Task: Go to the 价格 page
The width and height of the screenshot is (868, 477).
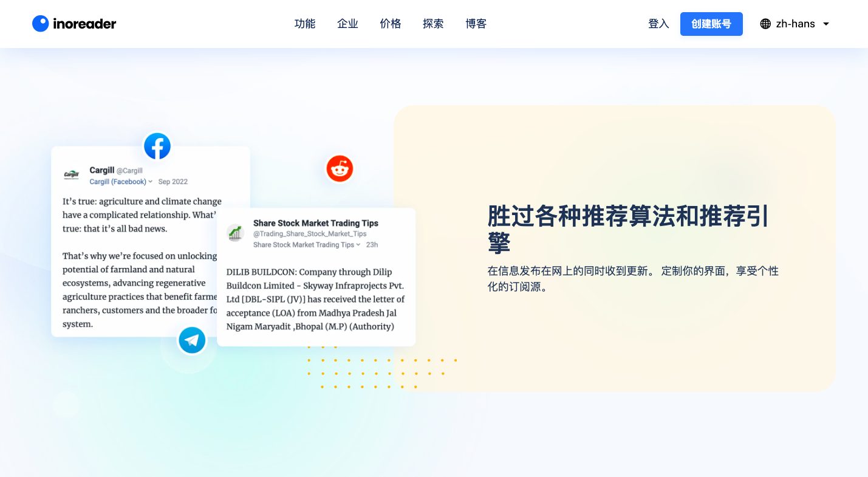Action: 391,24
